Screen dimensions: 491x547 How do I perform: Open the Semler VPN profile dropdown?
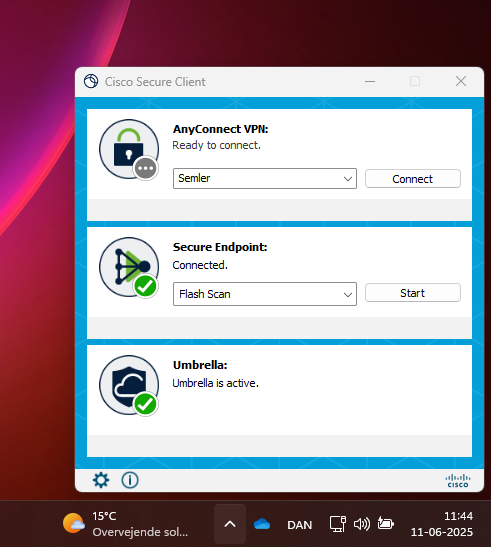(265, 179)
